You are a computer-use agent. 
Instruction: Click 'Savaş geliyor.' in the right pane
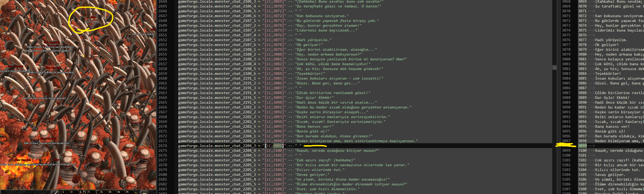(x=610, y=174)
